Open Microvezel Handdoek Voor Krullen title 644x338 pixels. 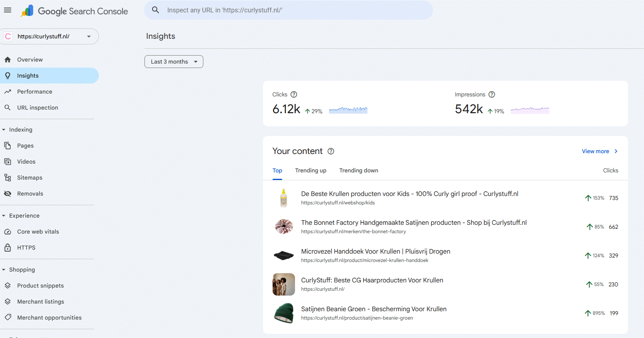coord(375,251)
